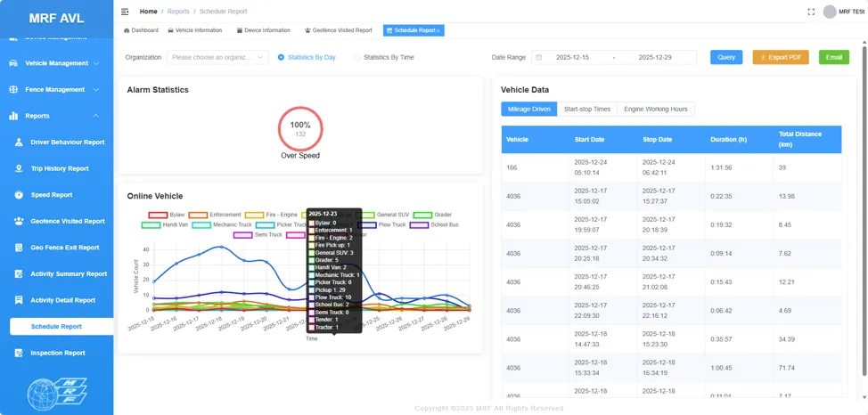Click the calendar icon in Date Range field
This screenshot has width=868, height=415.
538,58
